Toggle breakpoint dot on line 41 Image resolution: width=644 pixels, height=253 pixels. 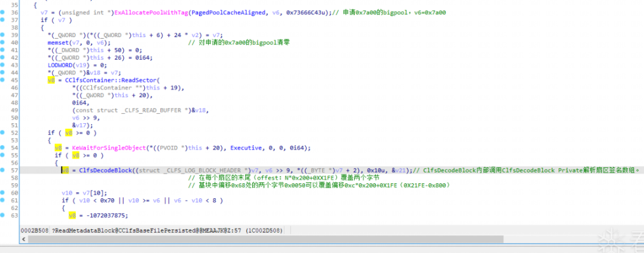[x=4, y=50]
